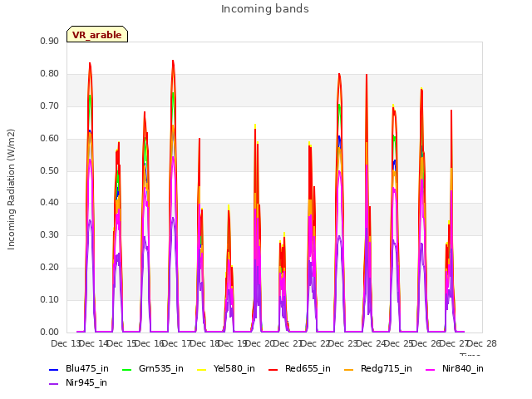Image resolution: width=532 pixels, height=399 pixels.
Task: Click the Nir945_in purple legend swatch
Action: point(53,384)
